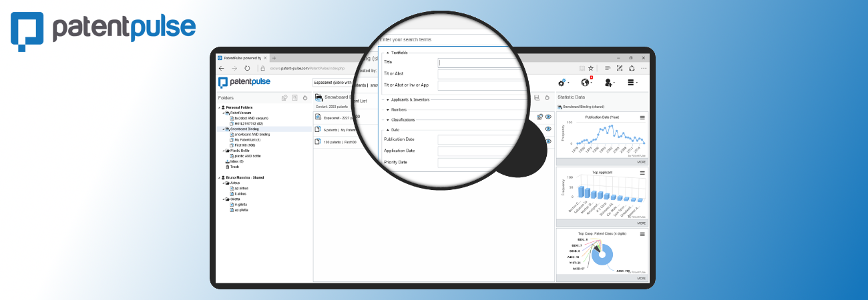
Task: Toggle eye visibility for My Patent row
Action: pos(548,129)
